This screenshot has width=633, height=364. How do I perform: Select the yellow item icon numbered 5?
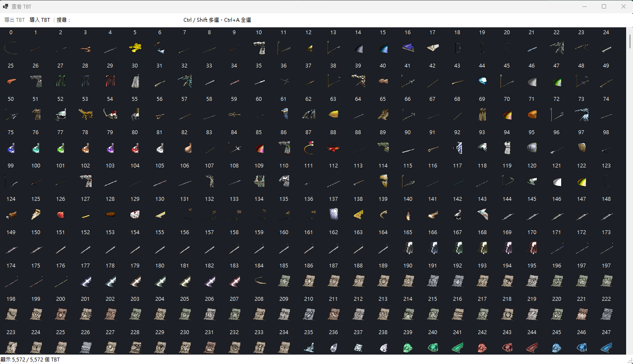tap(135, 48)
